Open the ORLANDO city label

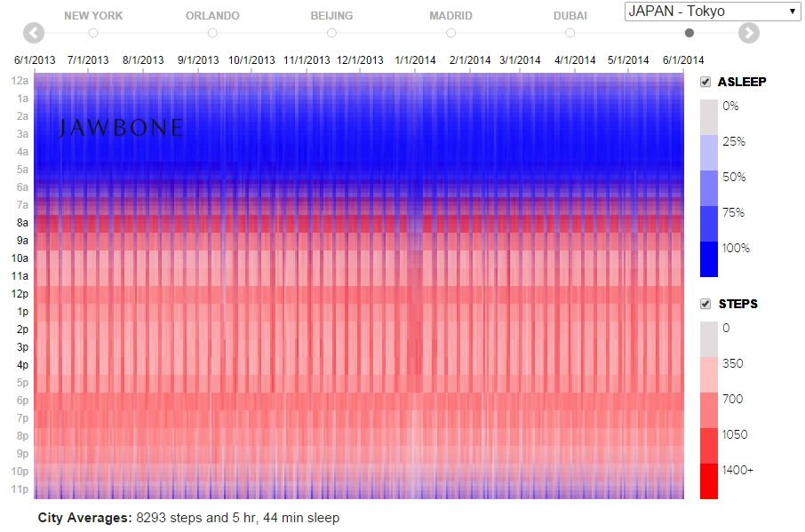coord(212,16)
